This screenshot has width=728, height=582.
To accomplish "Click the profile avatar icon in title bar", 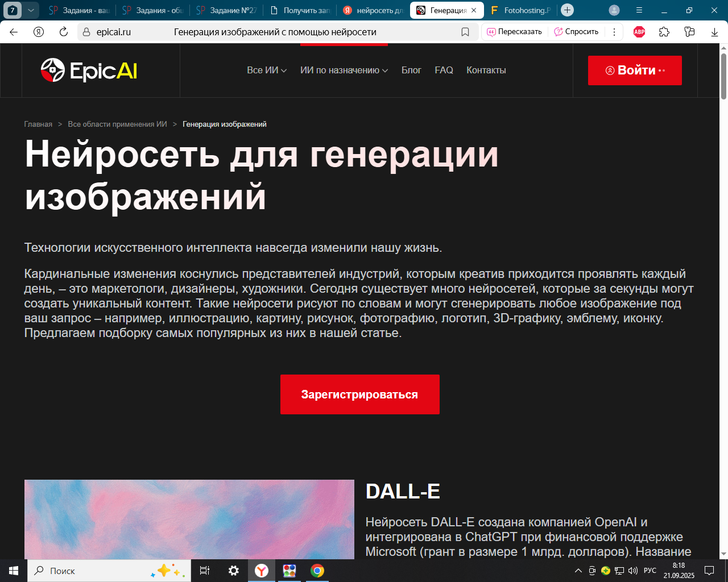I will pyautogui.click(x=614, y=10).
